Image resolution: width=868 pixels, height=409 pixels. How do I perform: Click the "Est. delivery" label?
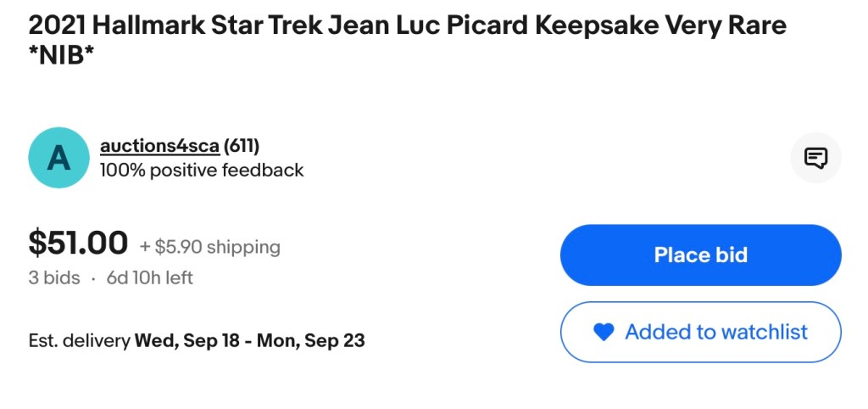(x=79, y=341)
